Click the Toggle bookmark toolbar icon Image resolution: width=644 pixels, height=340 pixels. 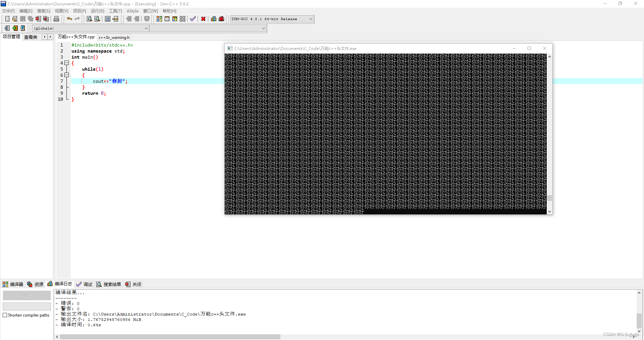click(147, 19)
